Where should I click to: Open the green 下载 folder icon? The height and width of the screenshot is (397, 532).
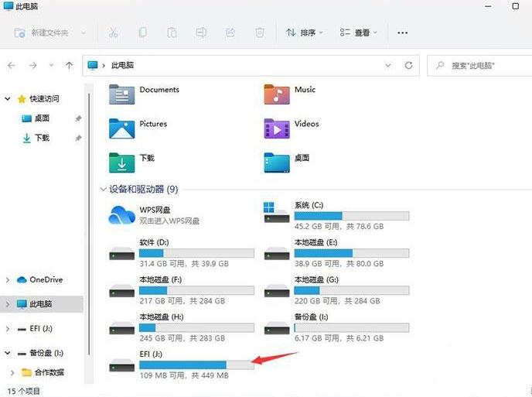point(122,163)
